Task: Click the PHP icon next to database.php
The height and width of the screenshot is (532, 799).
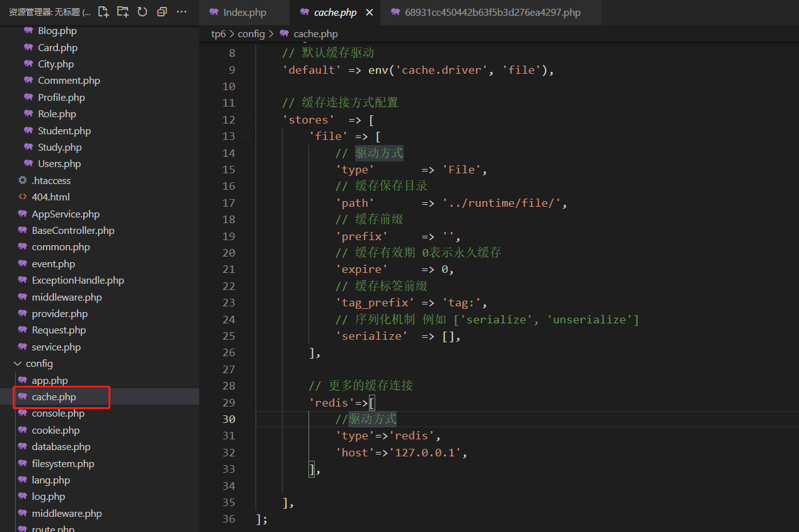Action: [23, 447]
